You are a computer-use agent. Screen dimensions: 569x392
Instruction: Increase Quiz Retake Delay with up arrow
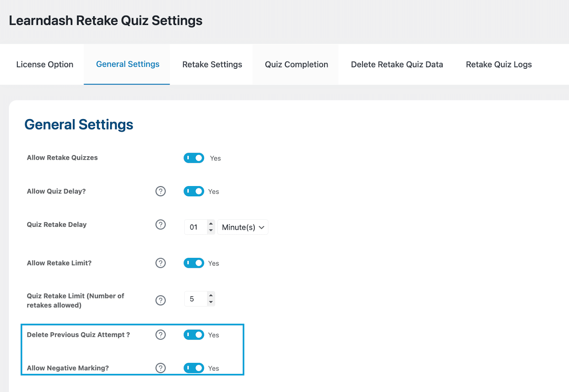coord(211,224)
